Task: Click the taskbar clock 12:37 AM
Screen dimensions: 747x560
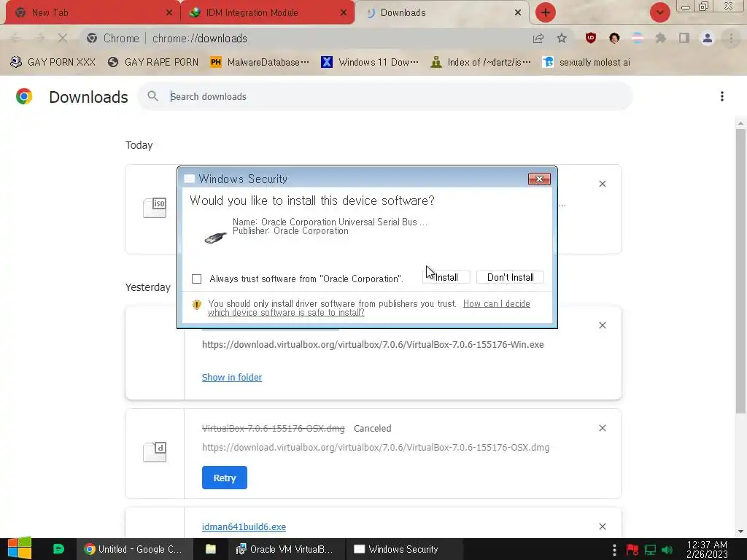Action: pyautogui.click(x=707, y=549)
